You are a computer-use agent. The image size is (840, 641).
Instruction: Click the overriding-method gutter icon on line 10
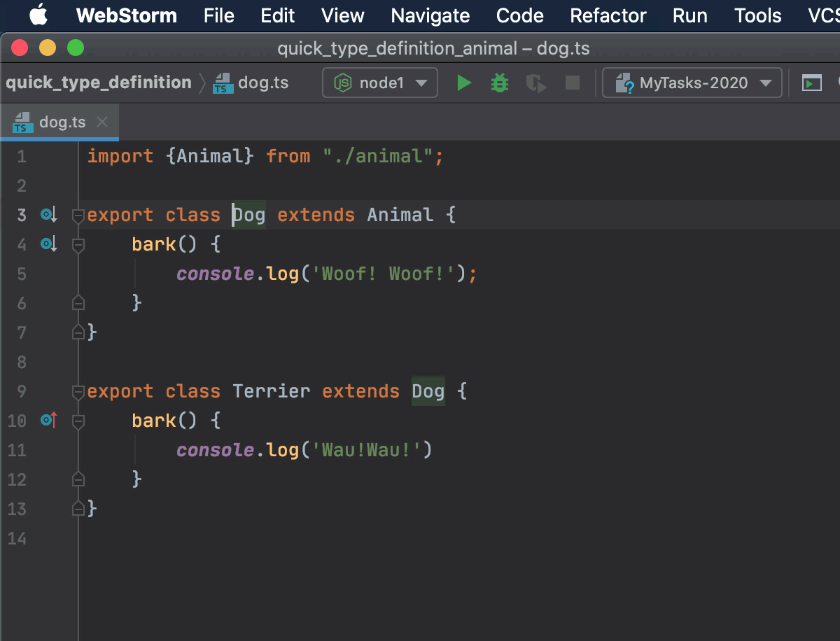pyautogui.click(x=48, y=421)
